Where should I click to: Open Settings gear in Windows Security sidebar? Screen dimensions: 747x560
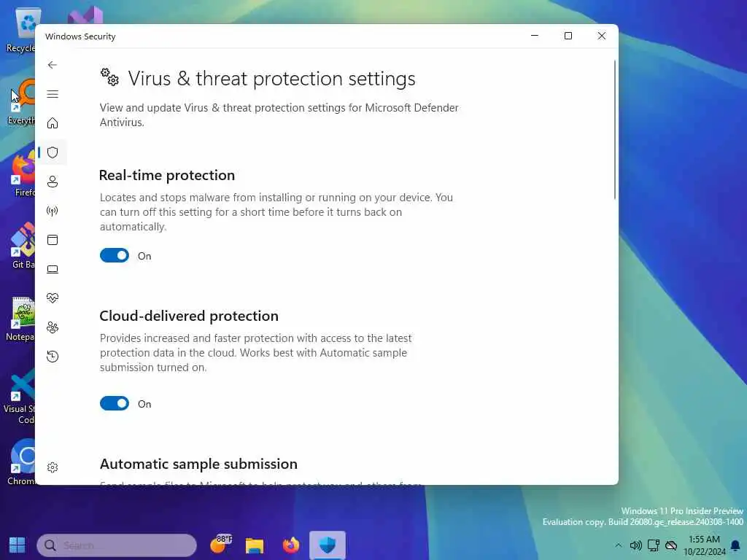pyautogui.click(x=53, y=467)
